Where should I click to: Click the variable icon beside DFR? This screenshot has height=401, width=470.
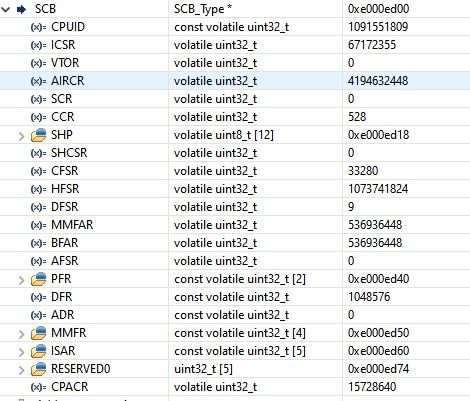(38, 297)
